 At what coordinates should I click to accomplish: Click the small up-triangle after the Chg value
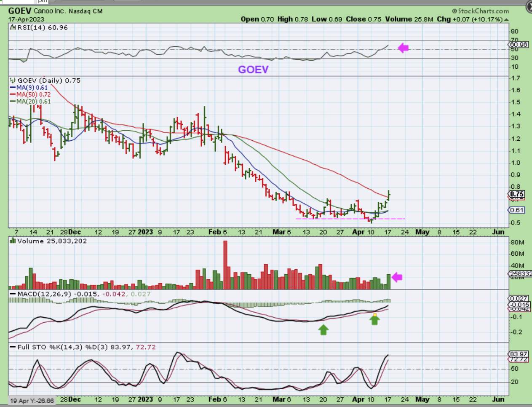(x=506, y=20)
